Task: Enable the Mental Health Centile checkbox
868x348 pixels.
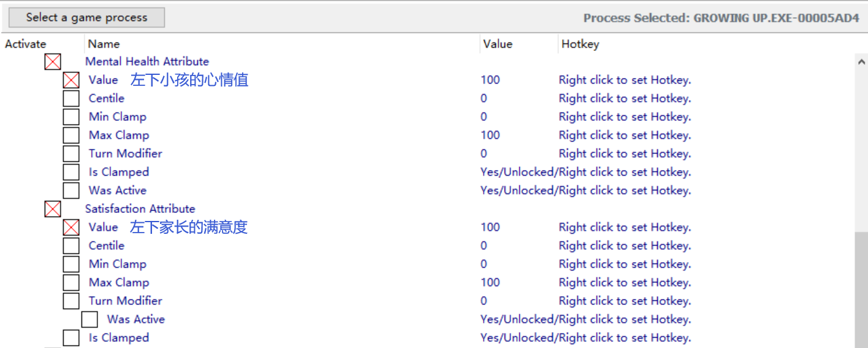Action: pyautogui.click(x=71, y=98)
